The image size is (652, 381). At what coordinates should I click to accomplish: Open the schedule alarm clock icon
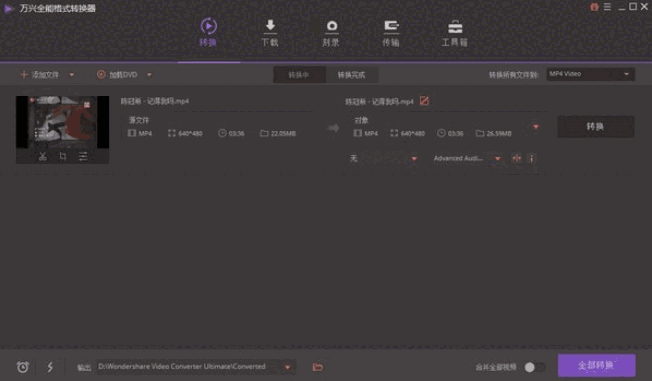coord(23,367)
